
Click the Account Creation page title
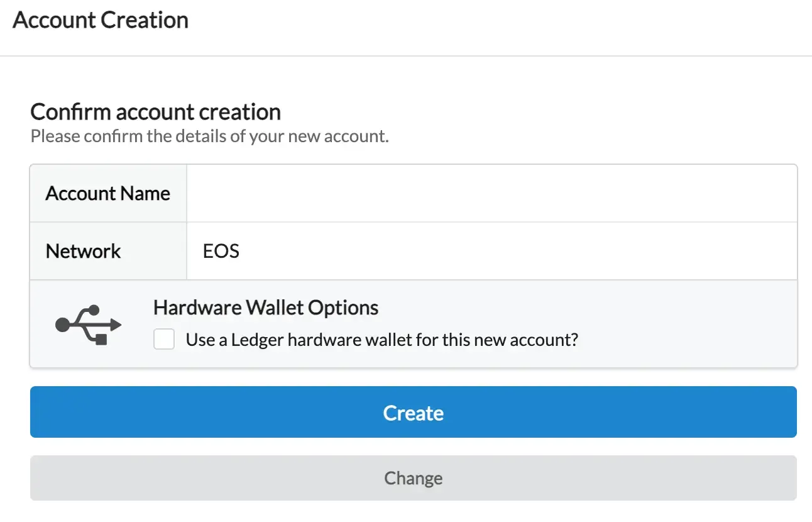100,19
